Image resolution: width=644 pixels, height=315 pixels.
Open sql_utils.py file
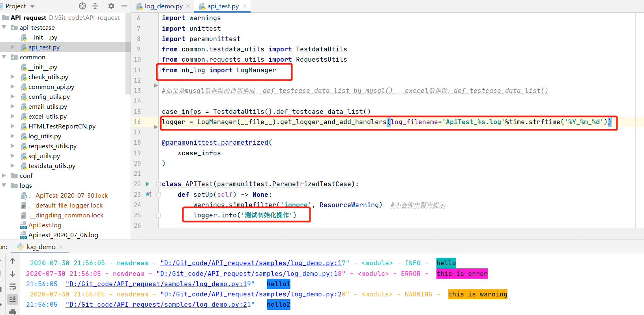pos(44,156)
